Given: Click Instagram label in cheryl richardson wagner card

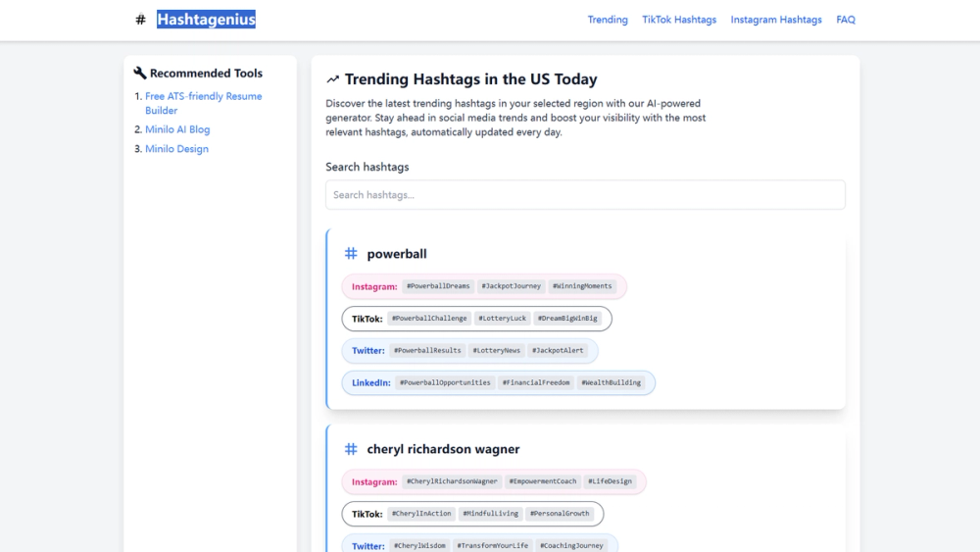Looking at the screenshot, I should point(374,482).
